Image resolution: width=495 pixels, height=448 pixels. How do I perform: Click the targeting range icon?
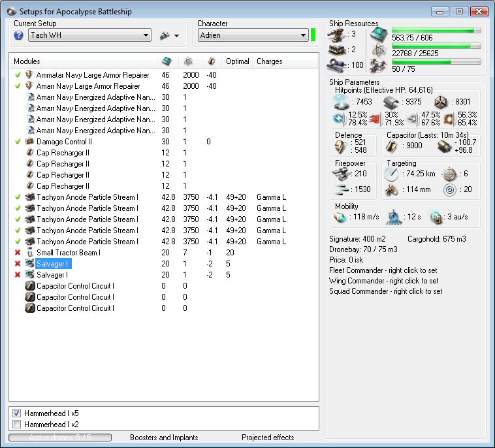pyautogui.click(x=391, y=174)
